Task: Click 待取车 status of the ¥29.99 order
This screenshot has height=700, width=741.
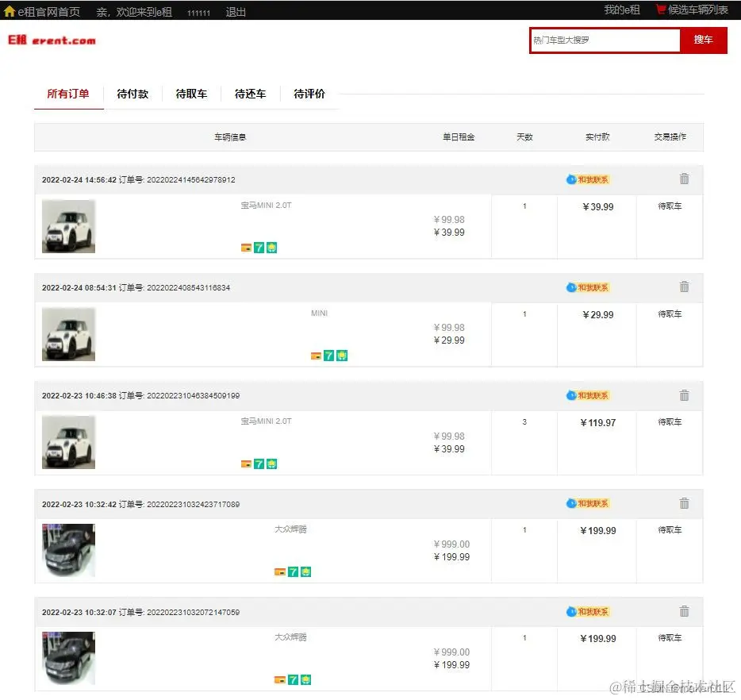Action: (x=670, y=313)
